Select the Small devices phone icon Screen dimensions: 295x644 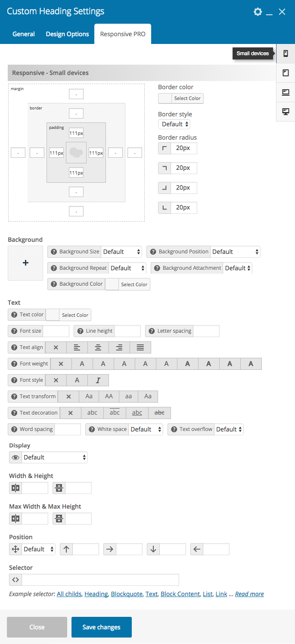286,53
